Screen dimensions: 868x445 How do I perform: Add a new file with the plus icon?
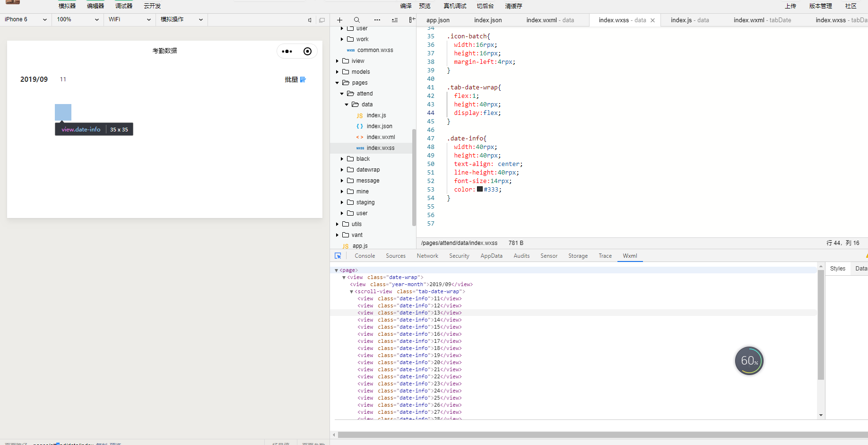point(339,20)
